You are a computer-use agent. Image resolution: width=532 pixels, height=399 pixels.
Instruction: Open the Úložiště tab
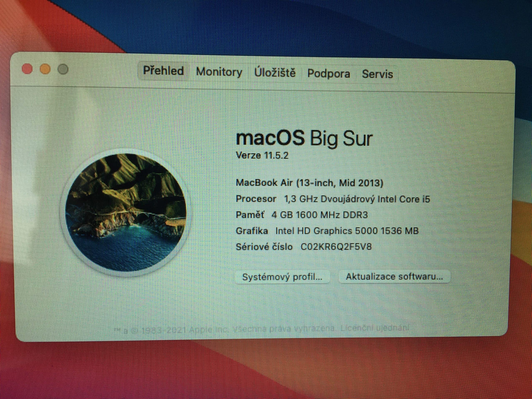click(x=275, y=72)
